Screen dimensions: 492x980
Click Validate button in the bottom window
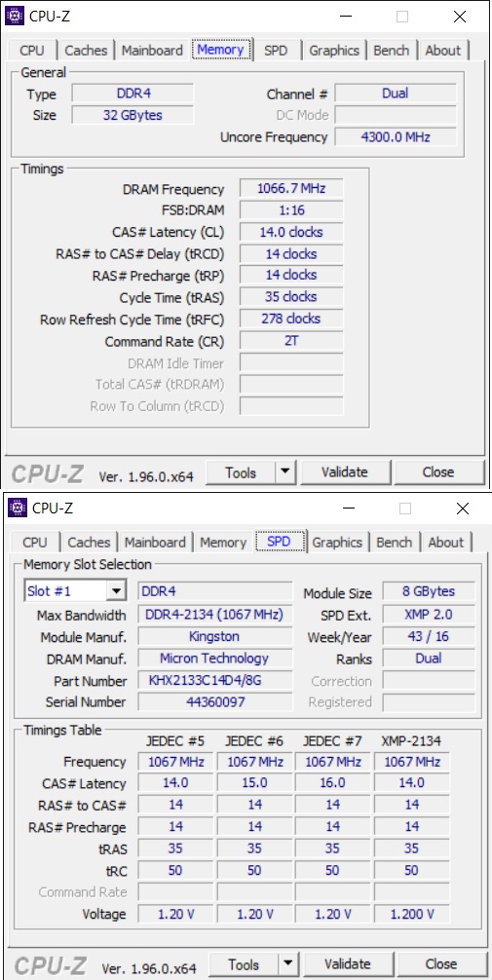coord(348,963)
